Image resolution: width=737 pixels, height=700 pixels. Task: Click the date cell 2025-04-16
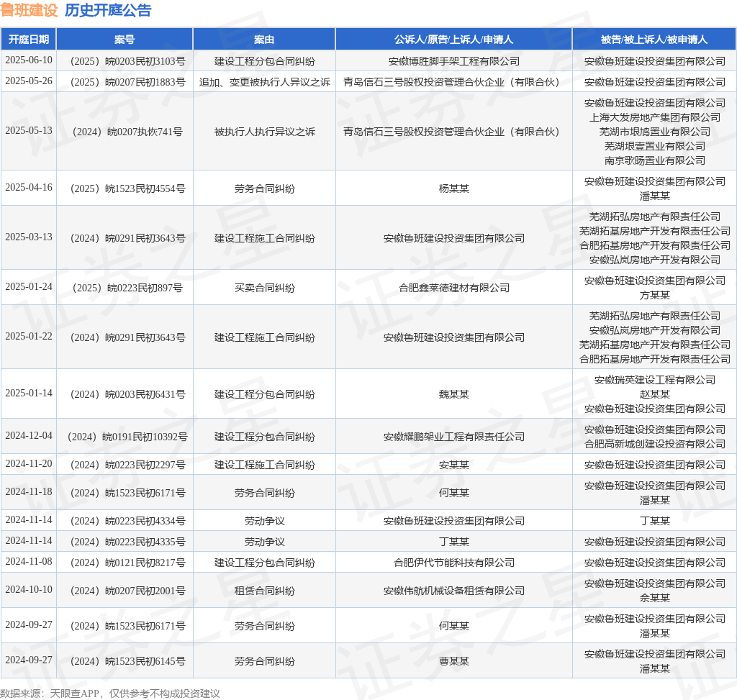(x=29, y=188)
